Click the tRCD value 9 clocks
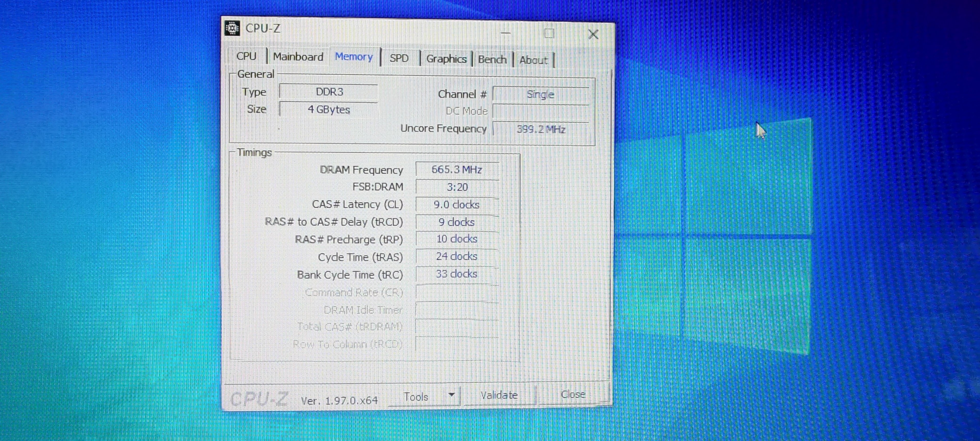980x441 pixels. click(457, 222)
